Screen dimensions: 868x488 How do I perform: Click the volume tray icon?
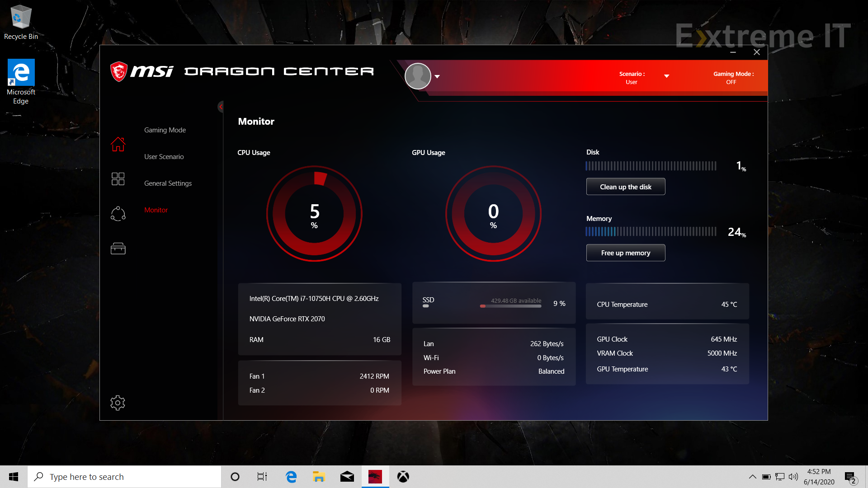click(793, 477)
